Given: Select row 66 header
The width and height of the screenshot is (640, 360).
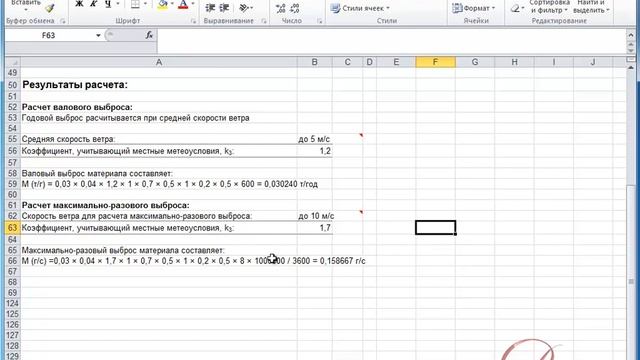Looking at the screenshot, I should [x=13, y=261].
